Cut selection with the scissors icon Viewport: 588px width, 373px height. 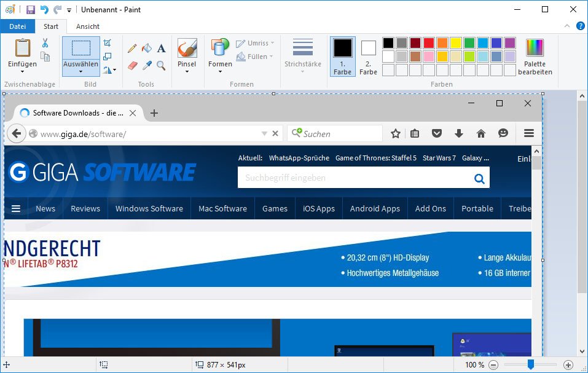pyautogui.click(x=45, y=43)
